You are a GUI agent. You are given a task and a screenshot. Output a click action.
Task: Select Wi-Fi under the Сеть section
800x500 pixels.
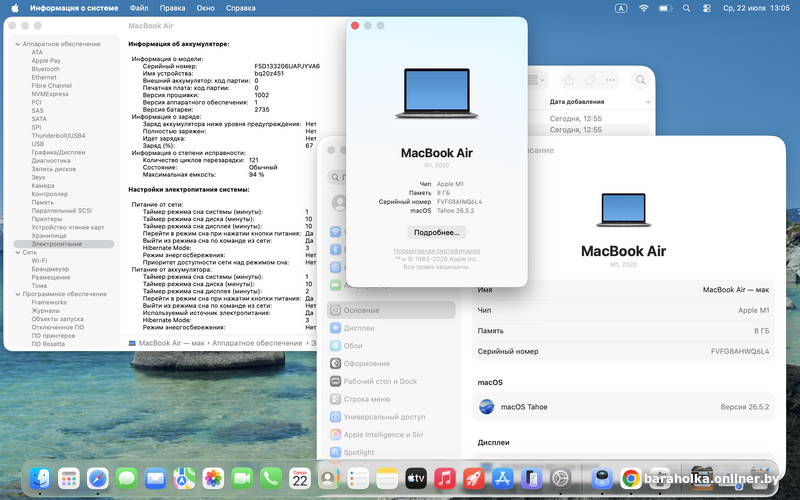tap(39, 261)
